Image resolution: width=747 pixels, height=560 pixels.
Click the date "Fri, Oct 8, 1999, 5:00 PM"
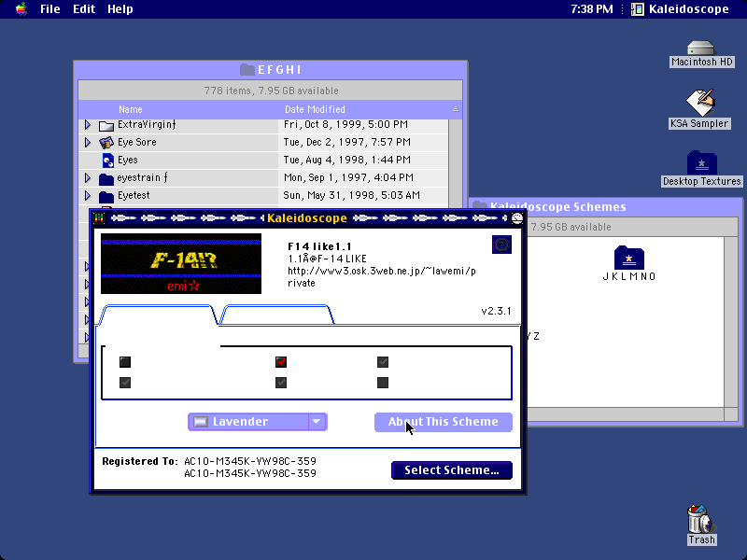point(345,125)
